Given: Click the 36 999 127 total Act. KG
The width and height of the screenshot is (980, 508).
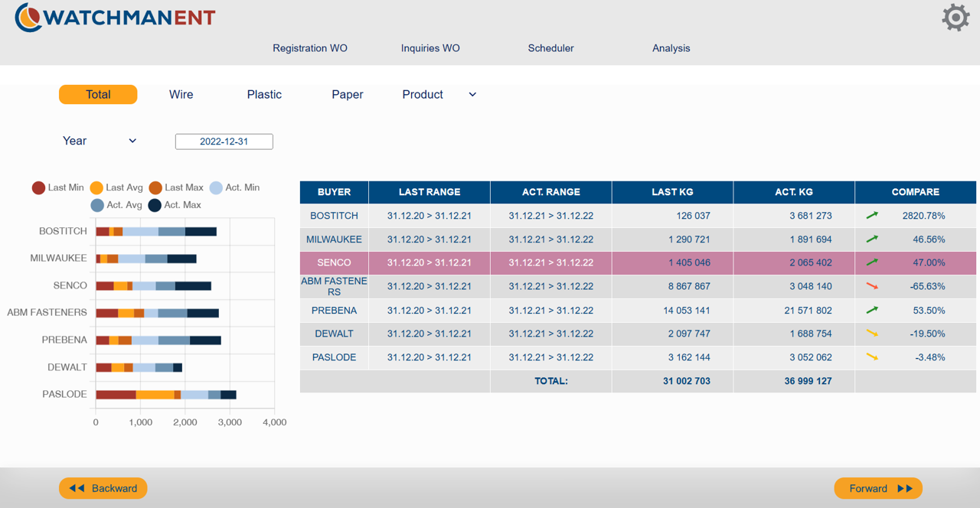Looking at the screenshot, I should point(808,381).
